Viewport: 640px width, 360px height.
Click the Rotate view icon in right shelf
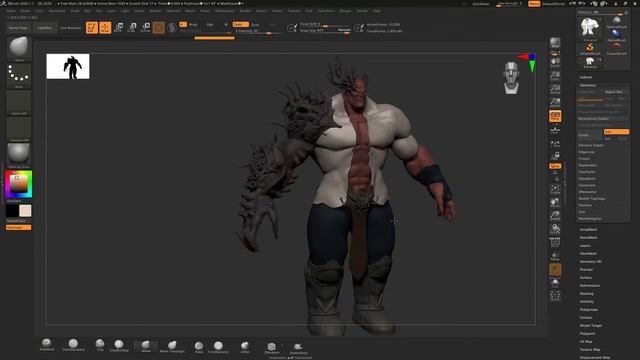(555, 229)
